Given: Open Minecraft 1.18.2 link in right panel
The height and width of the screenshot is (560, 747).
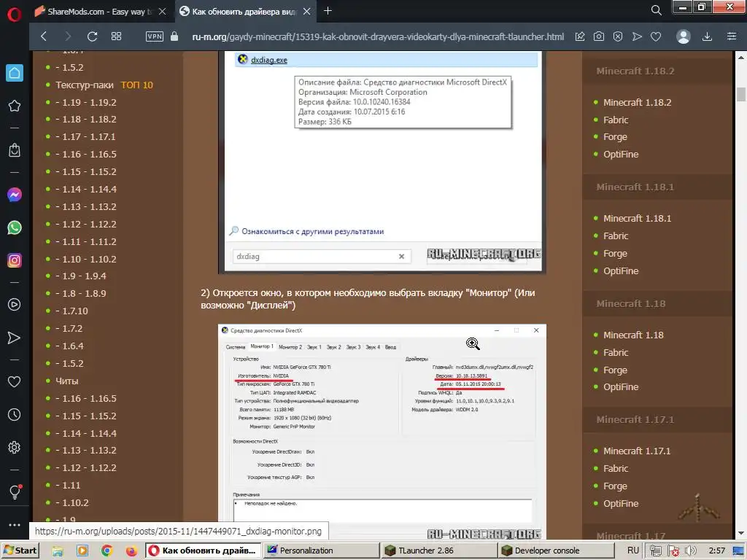Looking at the screenshot, I should [x=637, y=102].
